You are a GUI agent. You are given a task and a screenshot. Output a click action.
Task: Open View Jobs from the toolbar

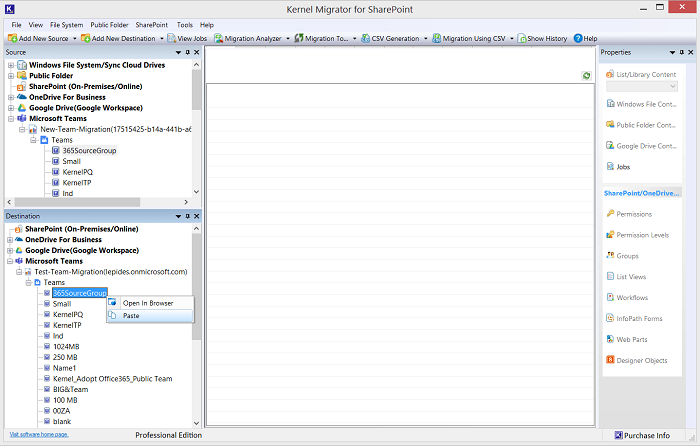pyautogui.click(x=171, y=38)
